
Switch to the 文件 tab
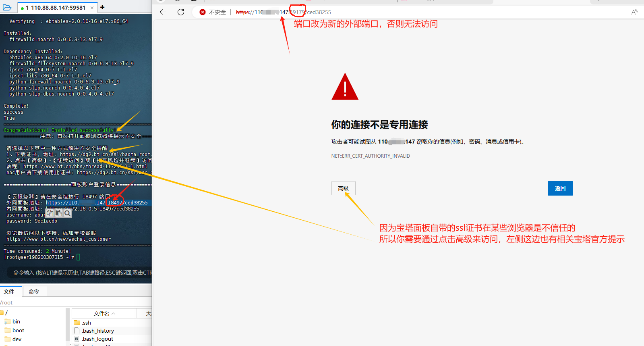9,292
